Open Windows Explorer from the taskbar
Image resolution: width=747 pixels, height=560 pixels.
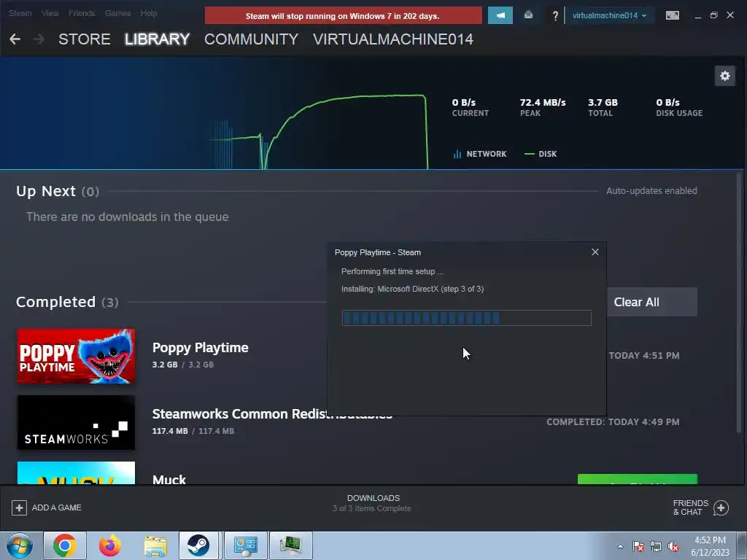point(155,545)
